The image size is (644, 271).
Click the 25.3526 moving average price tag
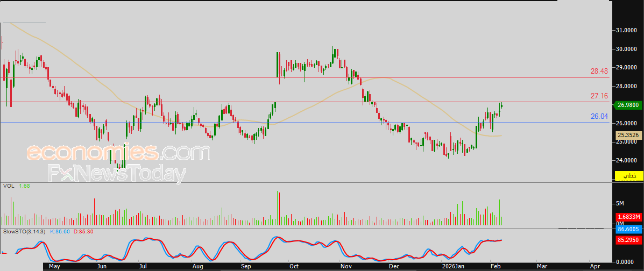coord(627,135)
